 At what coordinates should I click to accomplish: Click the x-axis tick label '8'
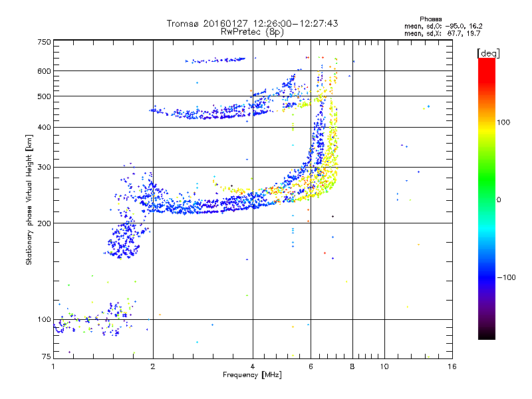[x=352, y=366]
